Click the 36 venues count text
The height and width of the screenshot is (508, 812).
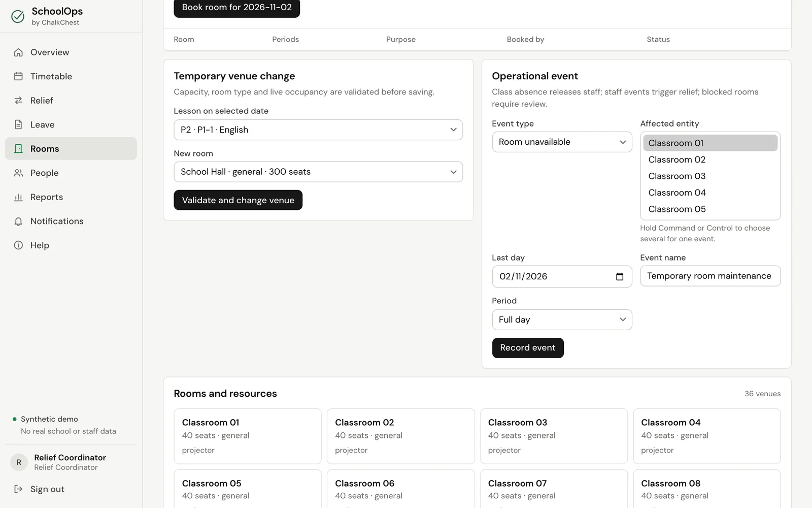click(762, 394)
